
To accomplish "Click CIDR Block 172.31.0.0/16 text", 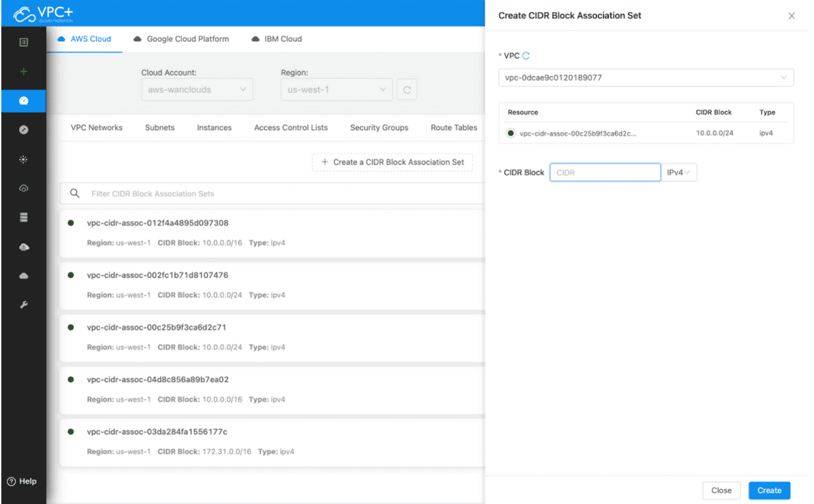I will [x=205, y=452].
